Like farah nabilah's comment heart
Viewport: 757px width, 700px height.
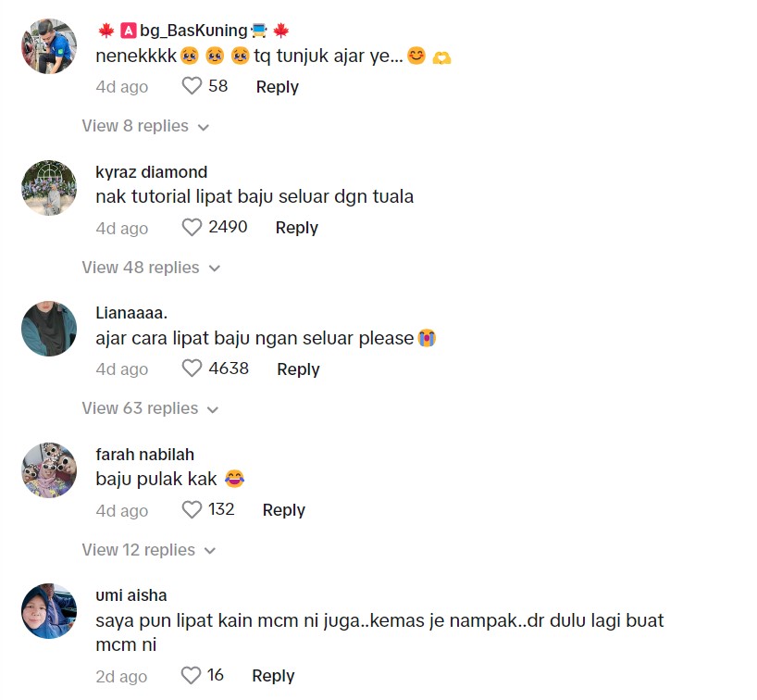[192, 509]
